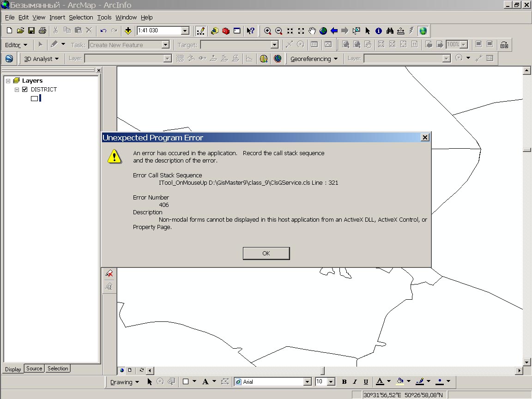
Task: Open the View menu
Action: (x=39, y=17)
